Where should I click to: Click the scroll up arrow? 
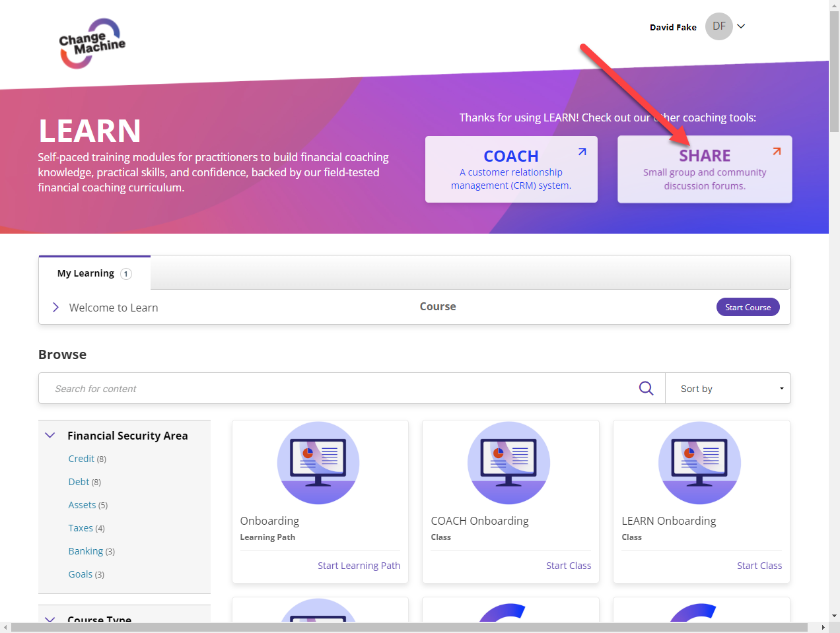[x=834, y=5]
